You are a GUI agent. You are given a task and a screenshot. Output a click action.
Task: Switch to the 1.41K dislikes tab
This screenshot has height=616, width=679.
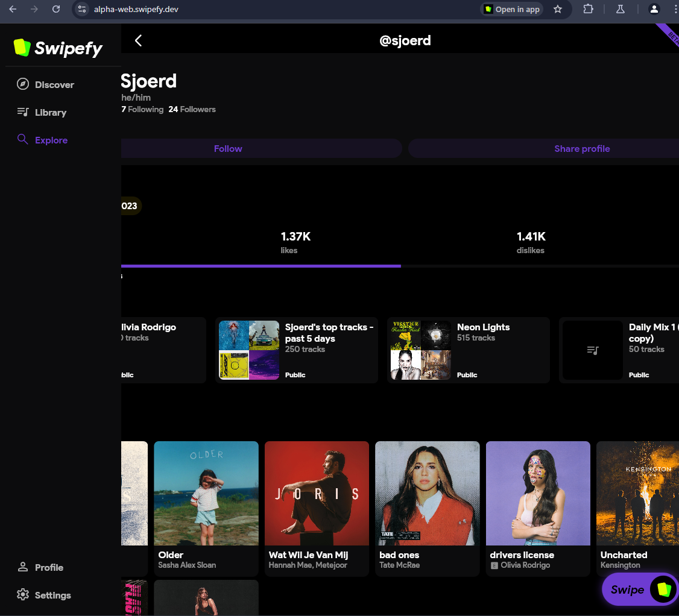[x=531, y=242]
